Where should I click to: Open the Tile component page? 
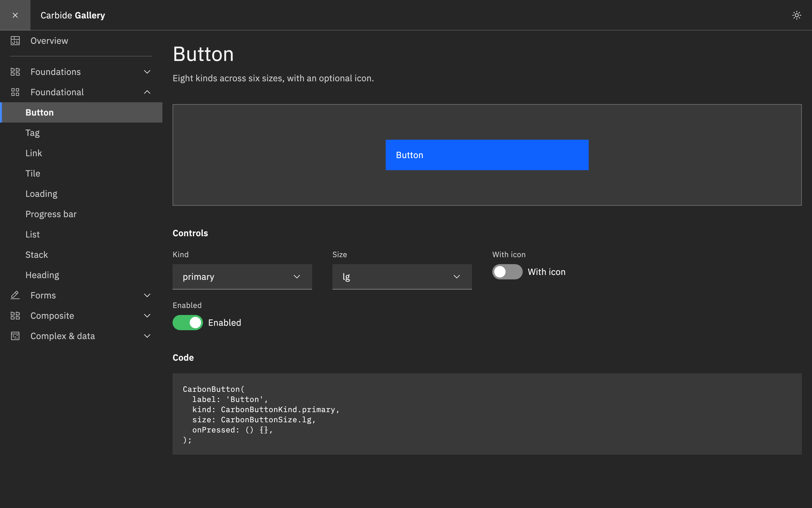(x=81, y=173)
